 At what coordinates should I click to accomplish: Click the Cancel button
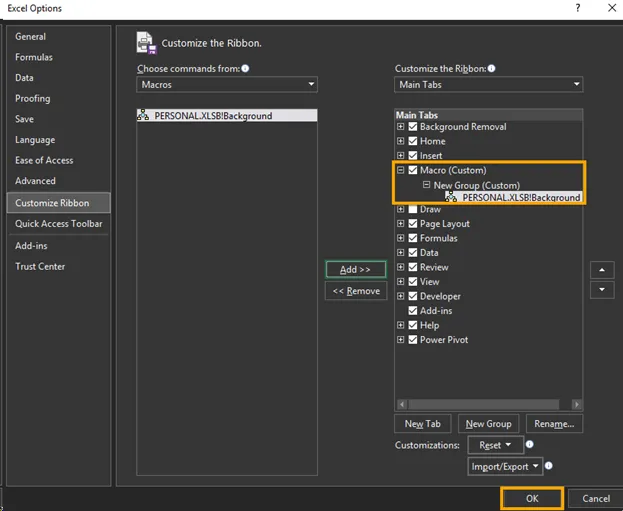tap(596, 498)
